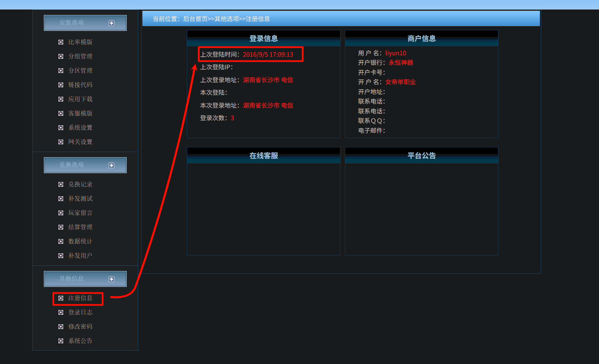This screenshot has width=599, height=364.
Task: Click the bullet icon next to 分组管理
Action: (x=61, y=56)
